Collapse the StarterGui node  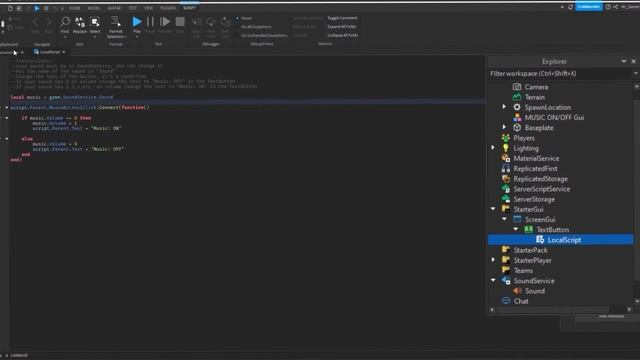[493, 209]
